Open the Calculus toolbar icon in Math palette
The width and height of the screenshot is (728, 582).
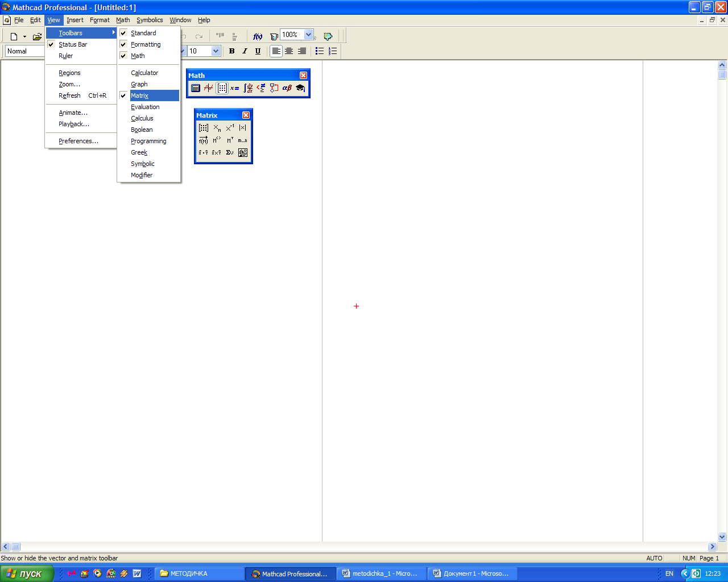click(x=248, y=88)
